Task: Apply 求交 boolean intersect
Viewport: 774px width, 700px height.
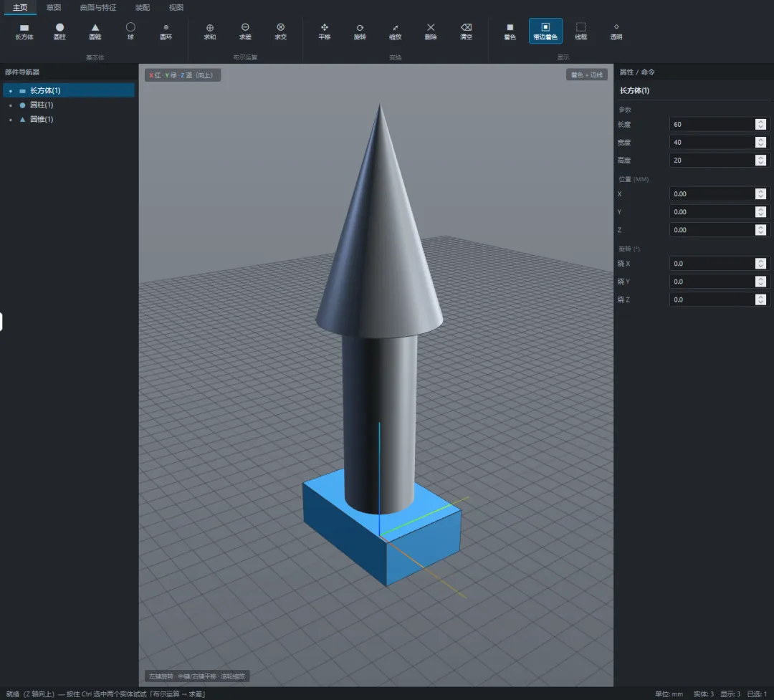Action: point(280,31)
